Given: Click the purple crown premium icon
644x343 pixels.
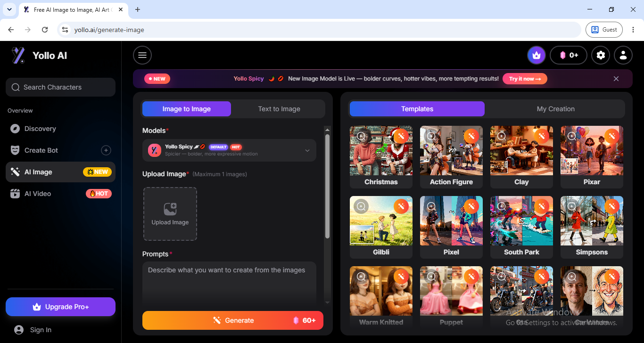Looking at the screenshot, I should (536, 55).
